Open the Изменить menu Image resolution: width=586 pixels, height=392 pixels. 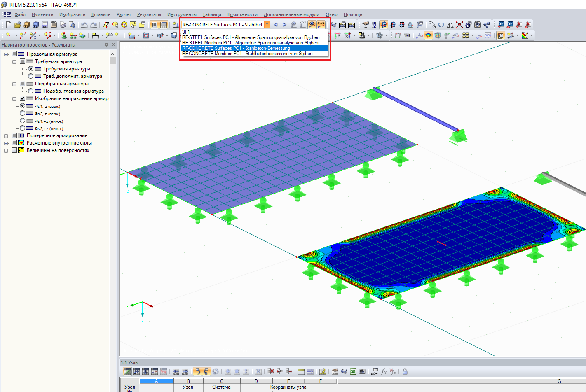(x=42, y=14)
